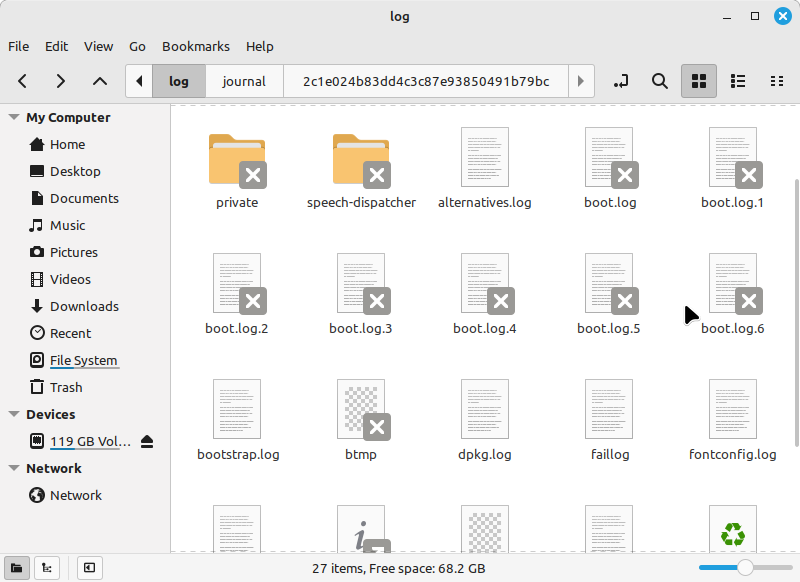Viewport: 800px width, 582px height.
Task: Open the View menu
Action: point(98,46)
